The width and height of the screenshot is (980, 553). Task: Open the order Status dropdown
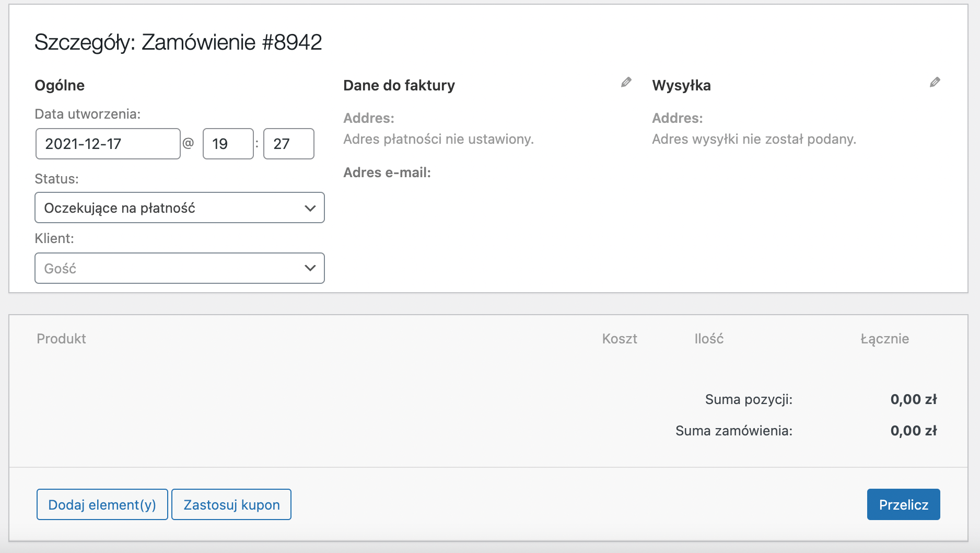tap(180, 208)
